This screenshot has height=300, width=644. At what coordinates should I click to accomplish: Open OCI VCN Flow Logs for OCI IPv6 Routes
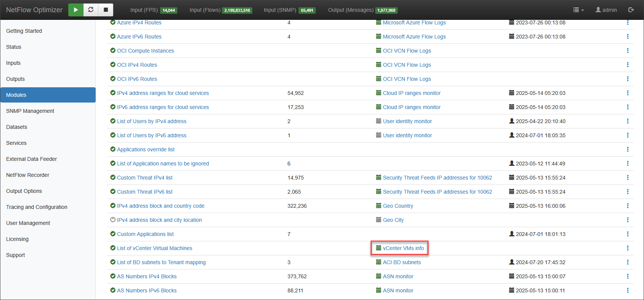pyautogui.click(x=407, y=79)
